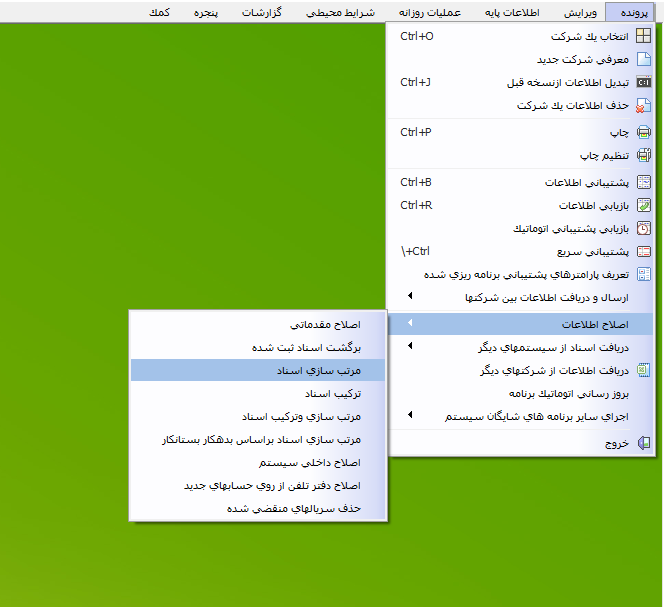Select مرتب سازي وتركيب اسناد
Screen dimensions: 664x607
[x=258, y=416]
